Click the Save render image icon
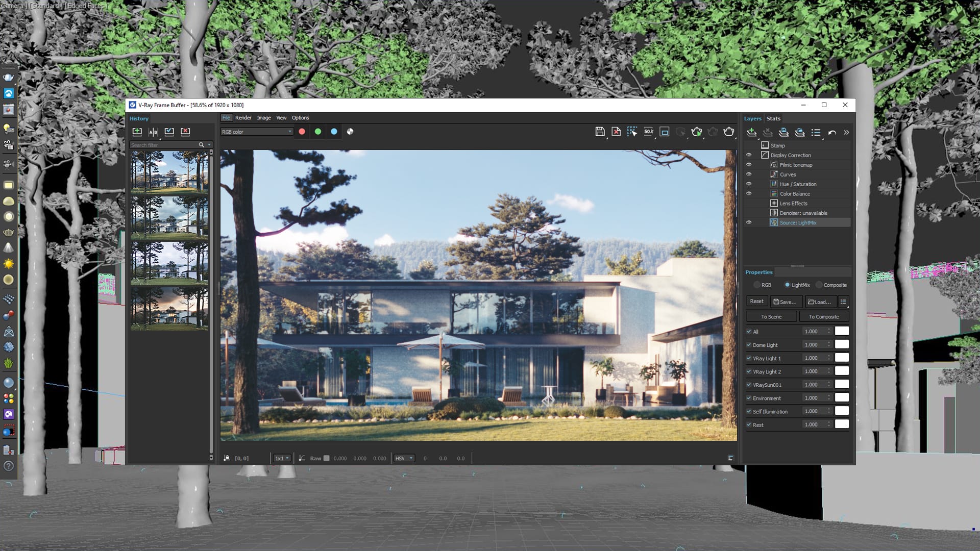Image resolution: width=980 pixels, height=551 pixels. tap(599, 131)
